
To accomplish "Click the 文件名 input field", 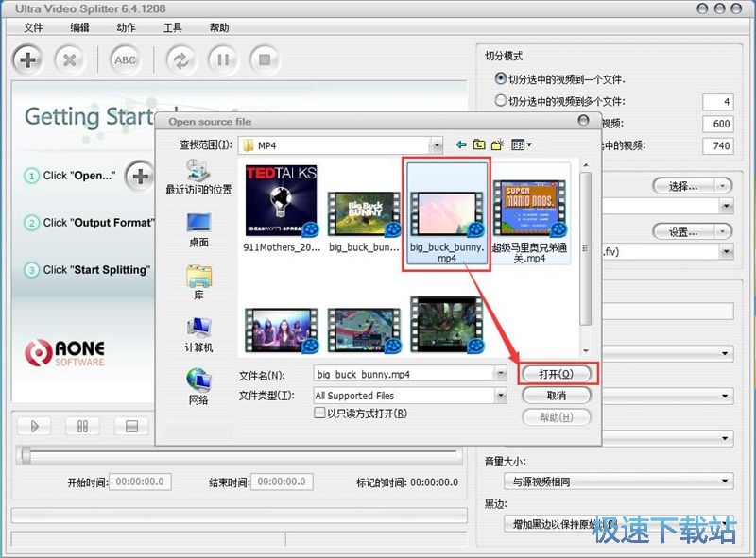I will click(404, 374).
